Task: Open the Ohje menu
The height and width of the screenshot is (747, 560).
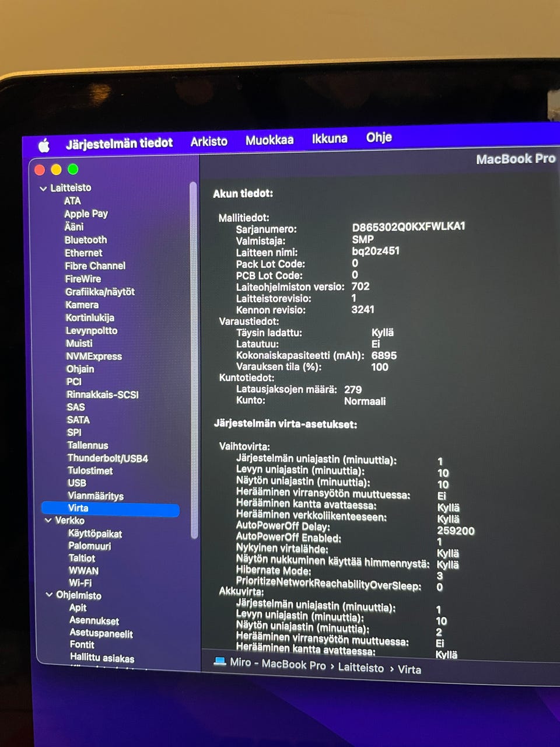Action: 379,137
